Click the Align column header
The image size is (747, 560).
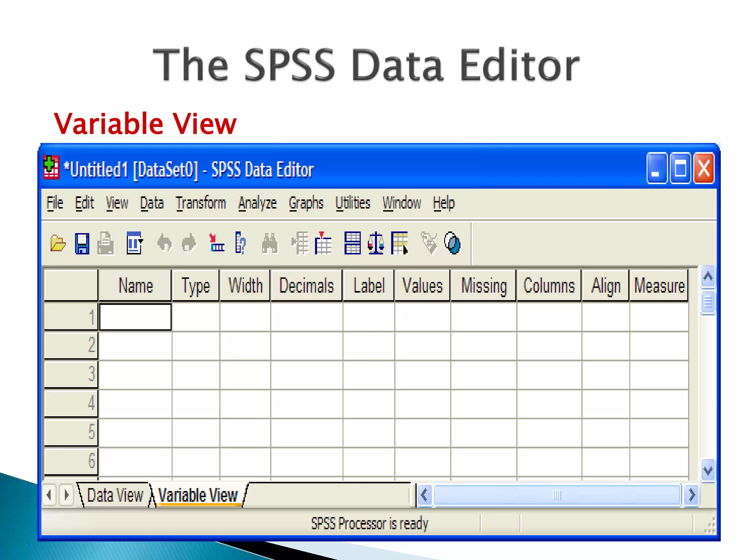pyautogui.click(x=605, y=285)
